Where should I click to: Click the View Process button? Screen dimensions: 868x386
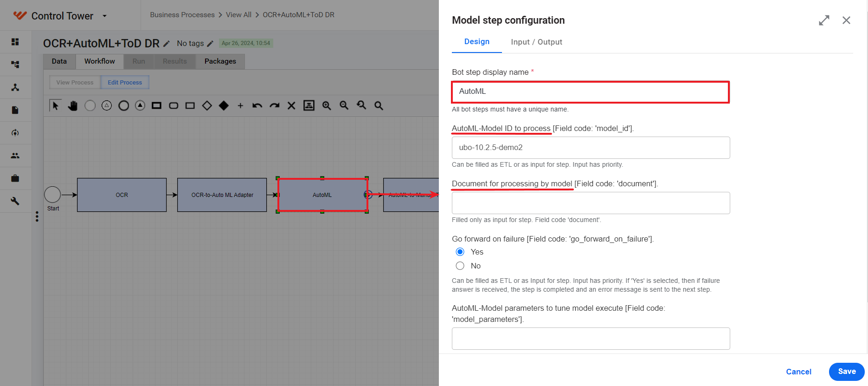[x=75, y=82]
